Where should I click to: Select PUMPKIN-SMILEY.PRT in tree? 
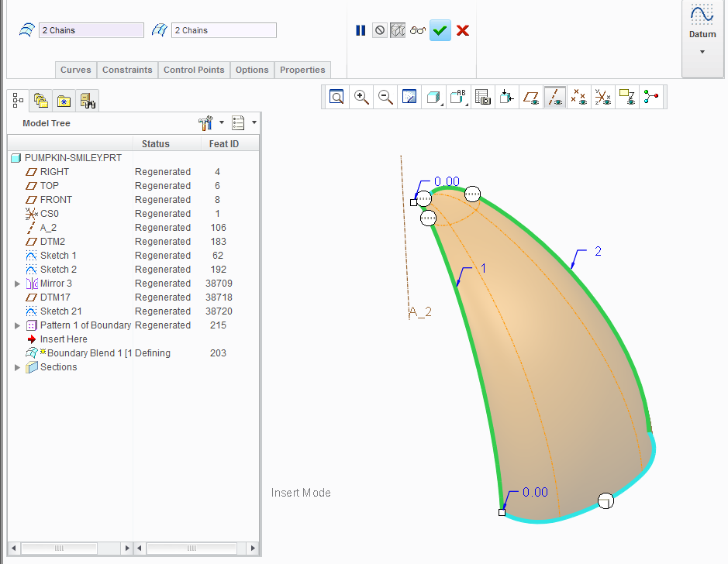(x=73, y=158)
